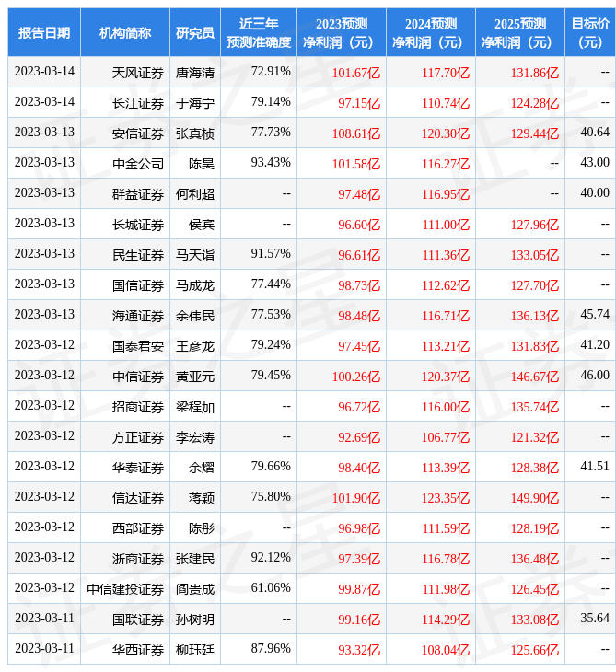Click researcher name 侯宾
This screenshot has width=616, height=672.
click(x=202, y=225)
